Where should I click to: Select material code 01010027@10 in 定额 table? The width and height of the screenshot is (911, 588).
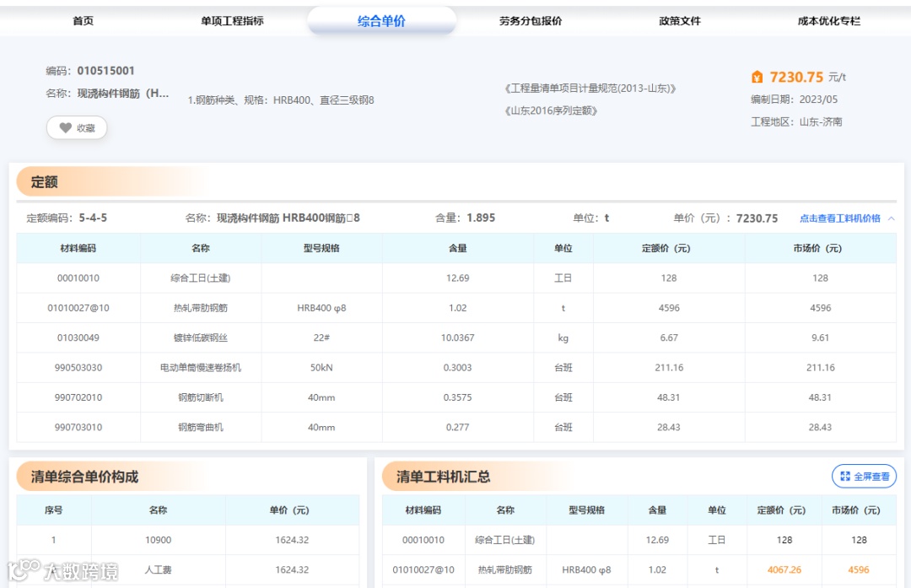(78, 308)
